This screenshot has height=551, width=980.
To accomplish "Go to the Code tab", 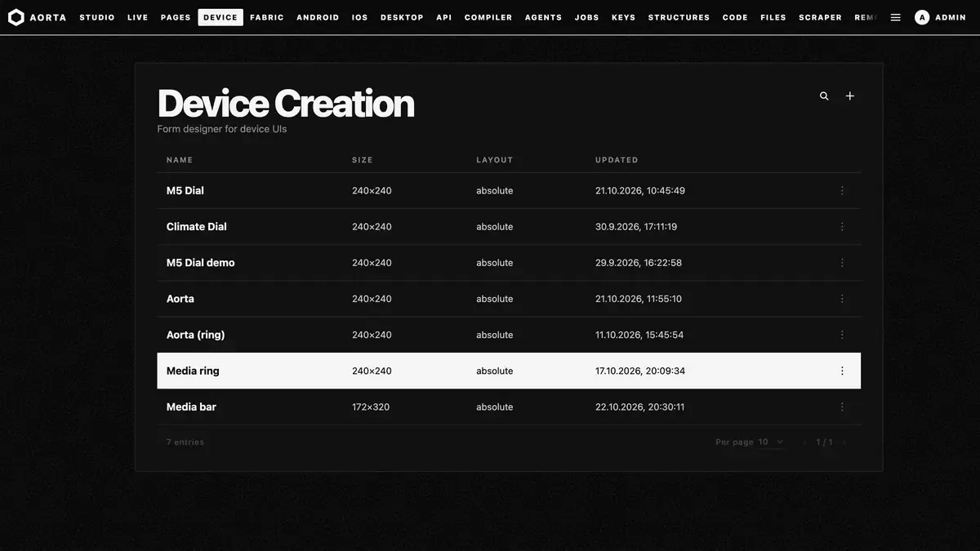I will pos(735,17).
